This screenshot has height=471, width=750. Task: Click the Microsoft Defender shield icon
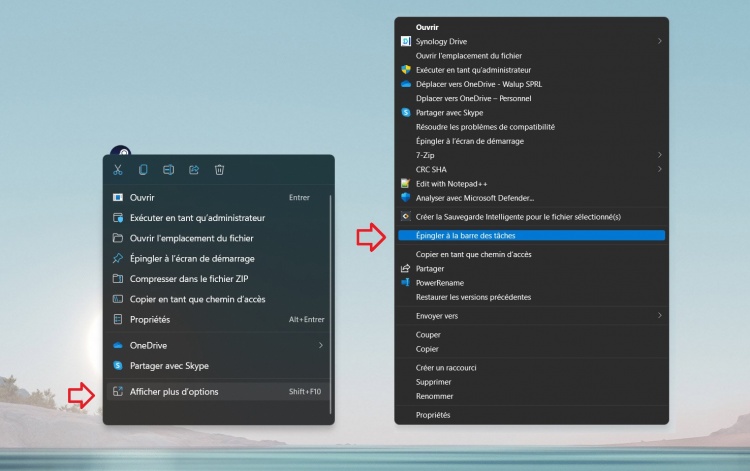coord(406,198)
